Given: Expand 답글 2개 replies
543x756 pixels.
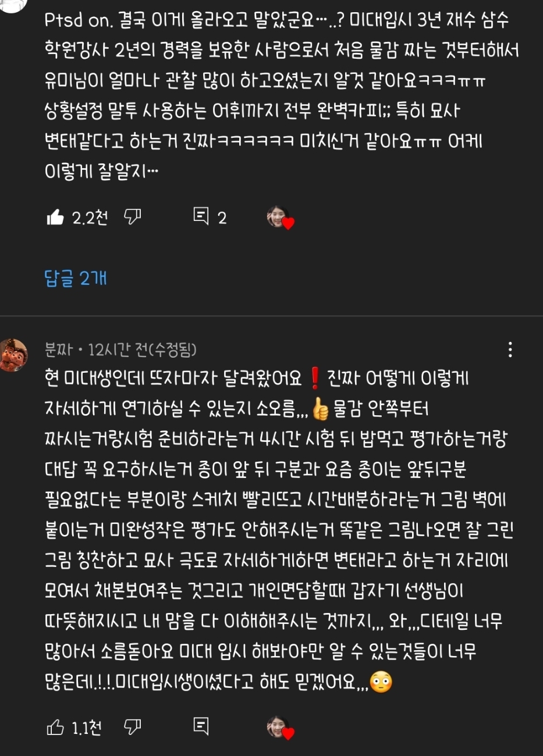Looking at the screenshot, I should [76, 279].
